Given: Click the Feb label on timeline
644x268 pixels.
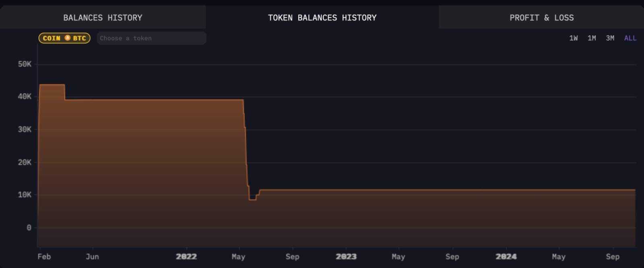Looking at the screenshot, I should coord(44,257).
